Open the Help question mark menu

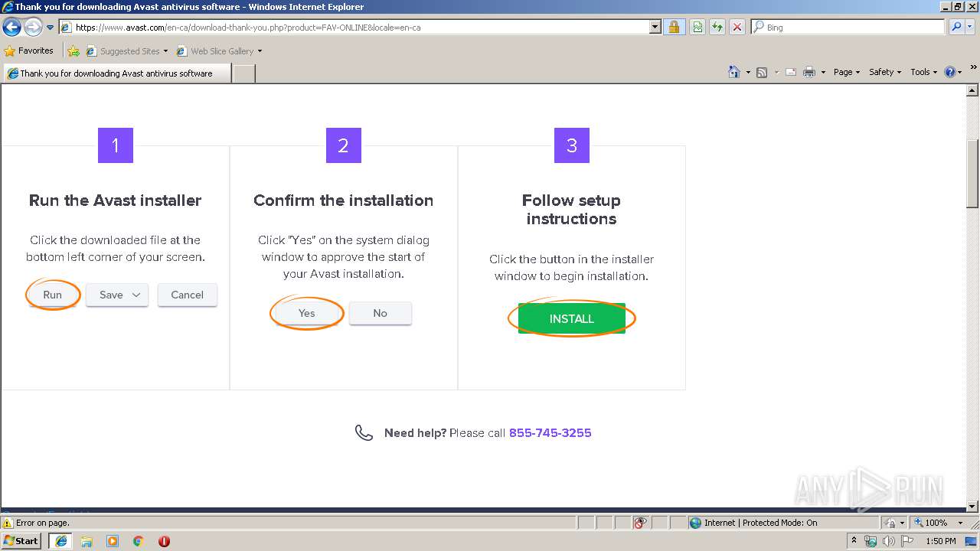coord(952,72)
